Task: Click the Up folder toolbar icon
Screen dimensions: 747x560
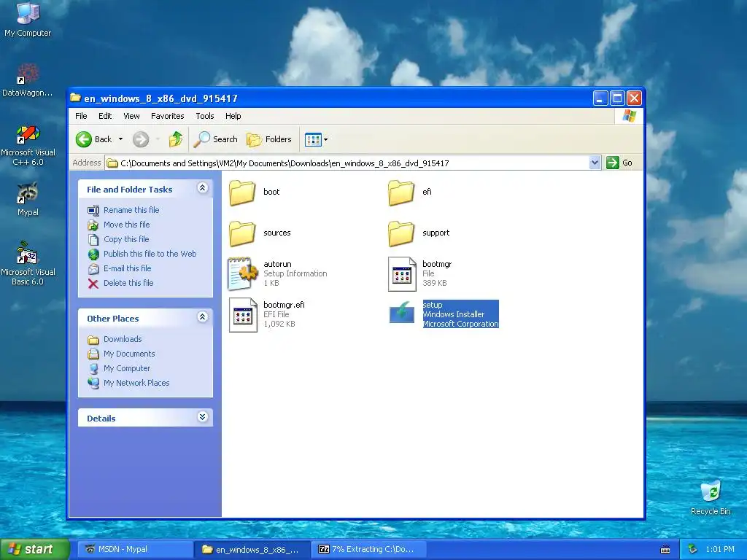Action: [x=175, y=139]
